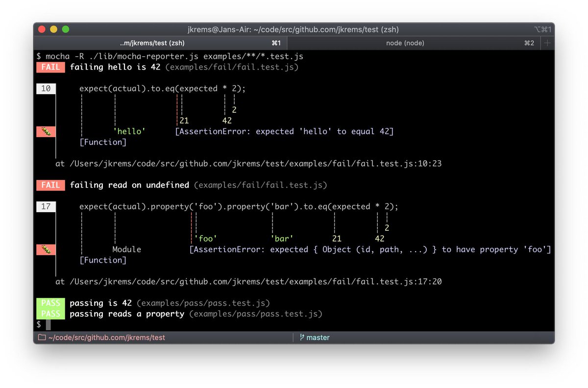Click the green 'hello' value
The image size is (588, 388).
coord(129,132)
